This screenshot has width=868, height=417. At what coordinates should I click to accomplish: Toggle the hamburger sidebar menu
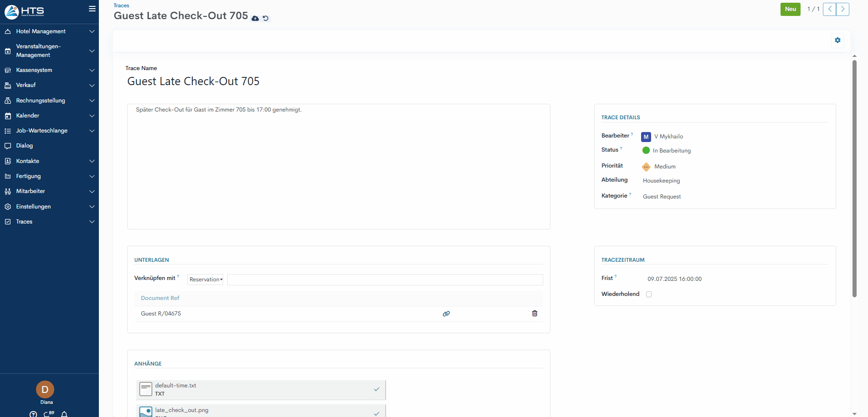pos(92,9)
